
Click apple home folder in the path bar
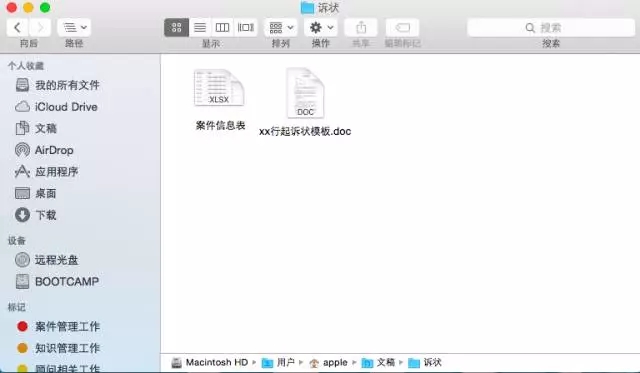328,362
